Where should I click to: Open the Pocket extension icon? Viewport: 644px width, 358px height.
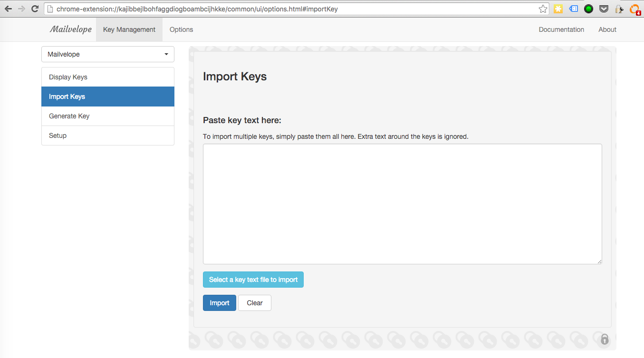(604, 9)
